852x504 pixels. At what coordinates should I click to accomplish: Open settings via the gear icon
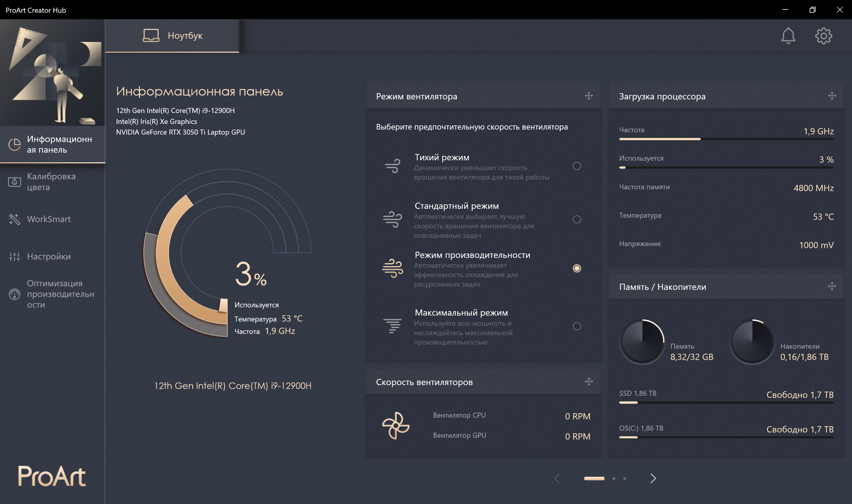pos(824,36)
